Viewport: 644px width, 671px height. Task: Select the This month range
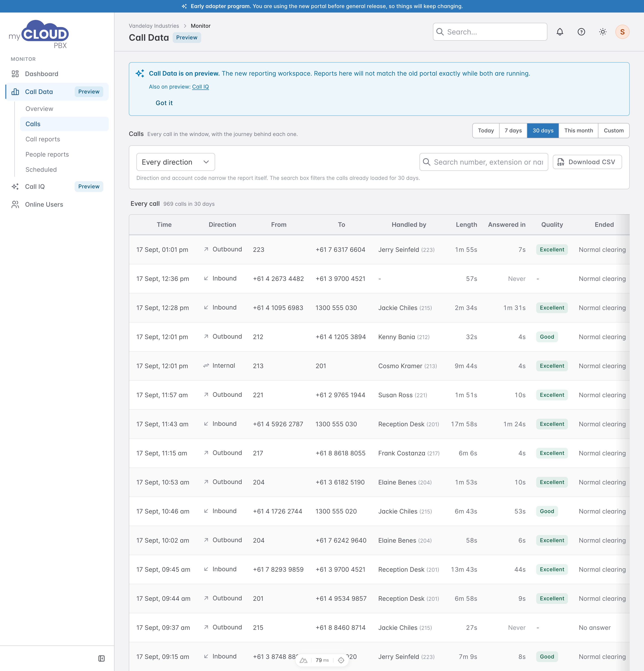click(579, 130)
